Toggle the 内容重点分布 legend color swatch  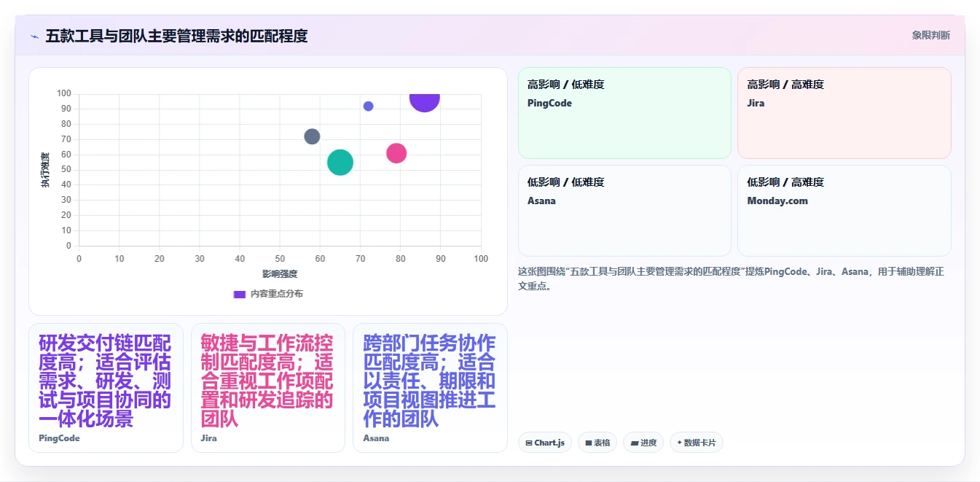240,294
